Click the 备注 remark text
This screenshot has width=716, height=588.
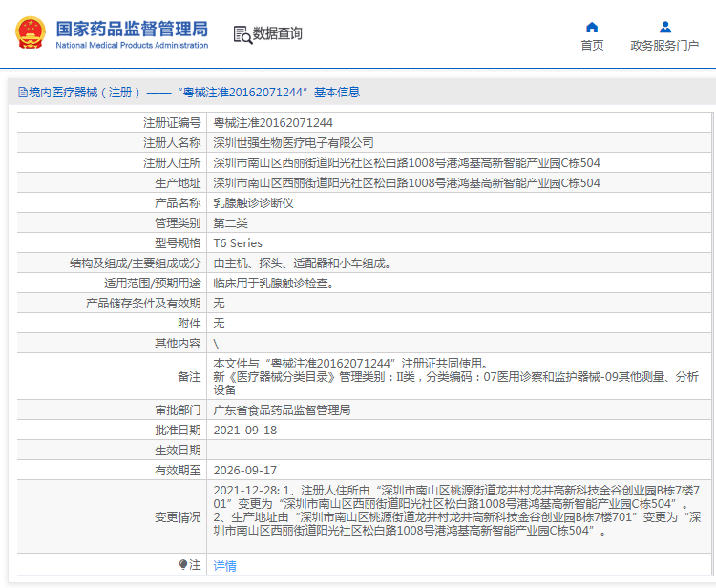point(455,377)
